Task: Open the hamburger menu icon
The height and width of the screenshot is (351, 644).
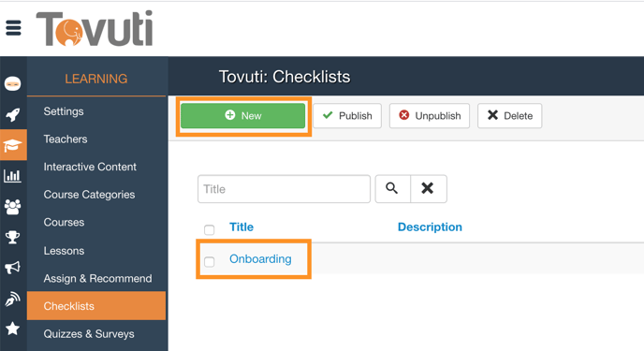Action: pyautogui.click(x=13, y=28)
